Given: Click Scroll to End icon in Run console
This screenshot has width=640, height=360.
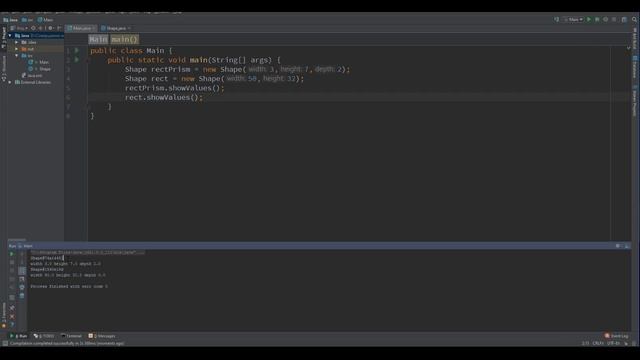Looking at the screenshot, I should [22, 279].
